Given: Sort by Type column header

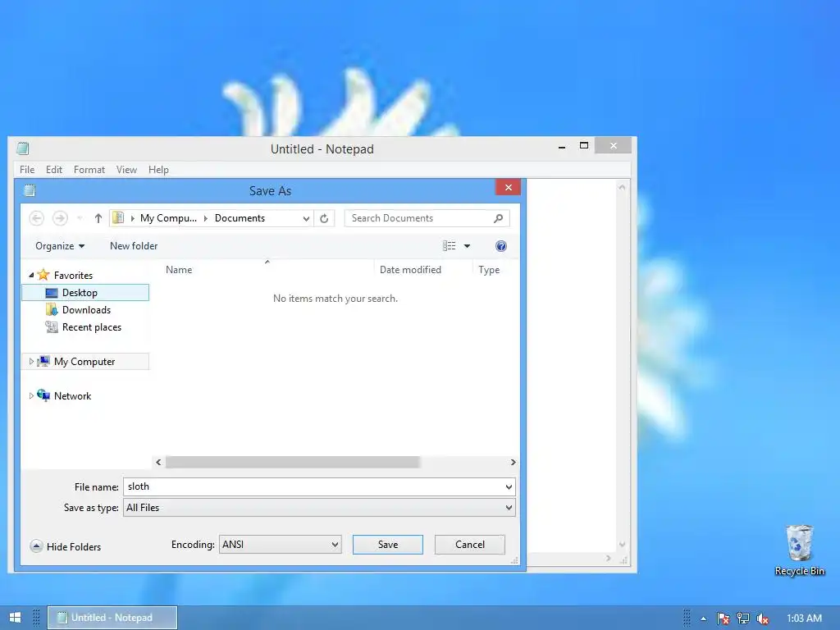Looking at the screenshot, I should [x=489, y=269].
